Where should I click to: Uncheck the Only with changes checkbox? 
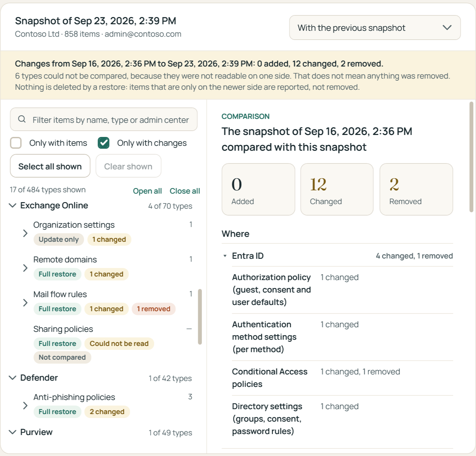[x=104, y=143]
